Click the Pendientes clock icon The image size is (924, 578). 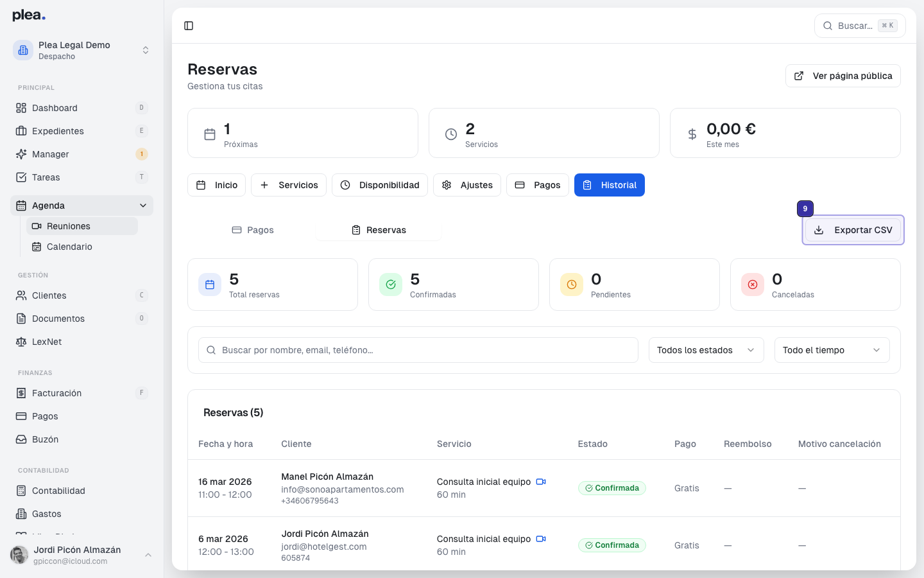click(572, 285)
